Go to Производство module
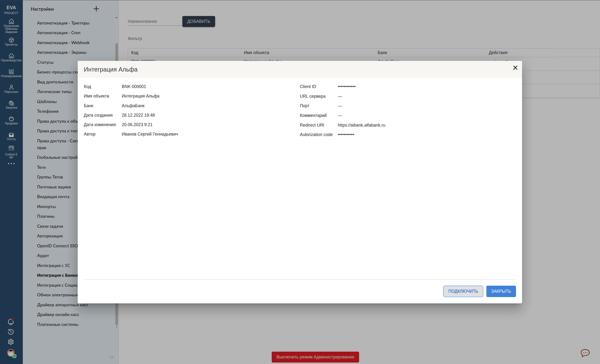The height and width of the screenshot is (364, 600). (x=11, y=58)
